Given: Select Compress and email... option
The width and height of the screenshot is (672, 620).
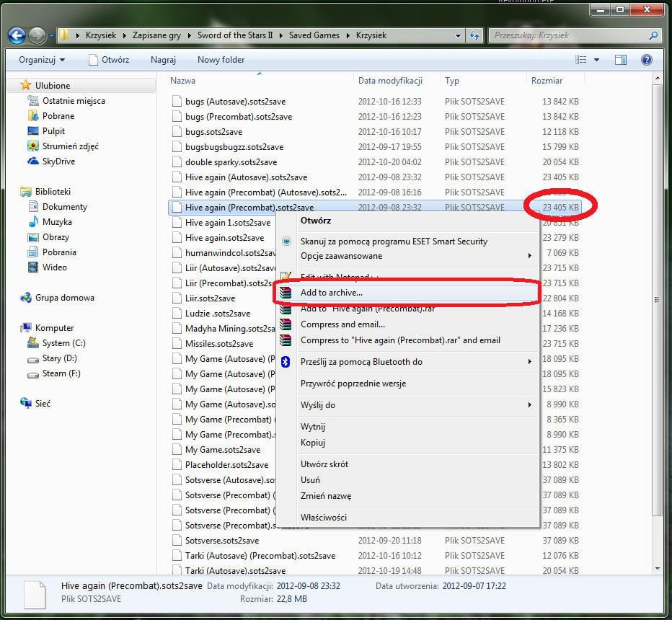Looking at the screenshot, I should click(407, 324).
